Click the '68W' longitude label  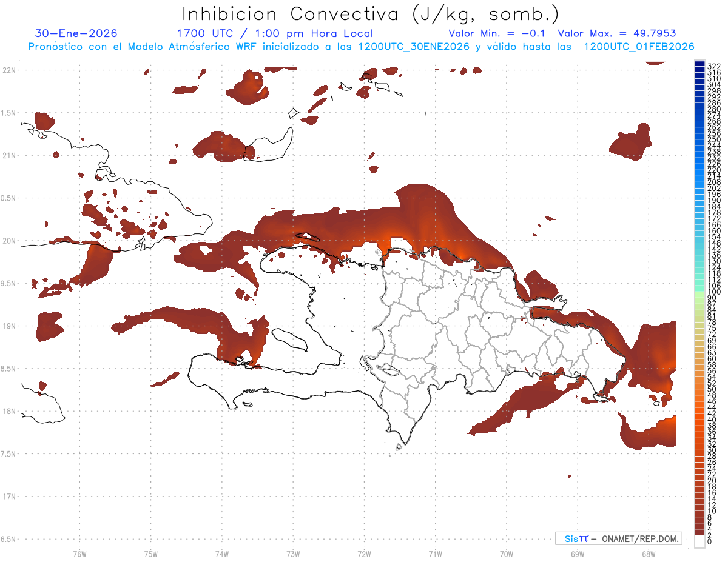(648, 554)
